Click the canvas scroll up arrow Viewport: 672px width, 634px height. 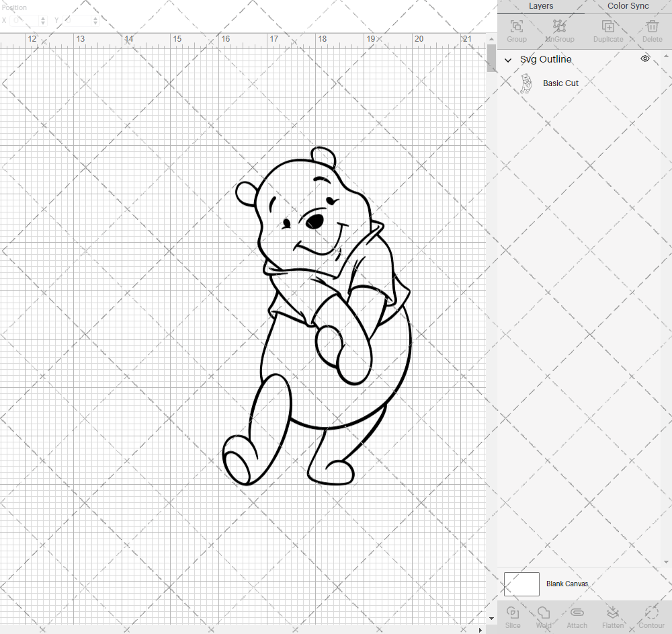coord(492,39)
